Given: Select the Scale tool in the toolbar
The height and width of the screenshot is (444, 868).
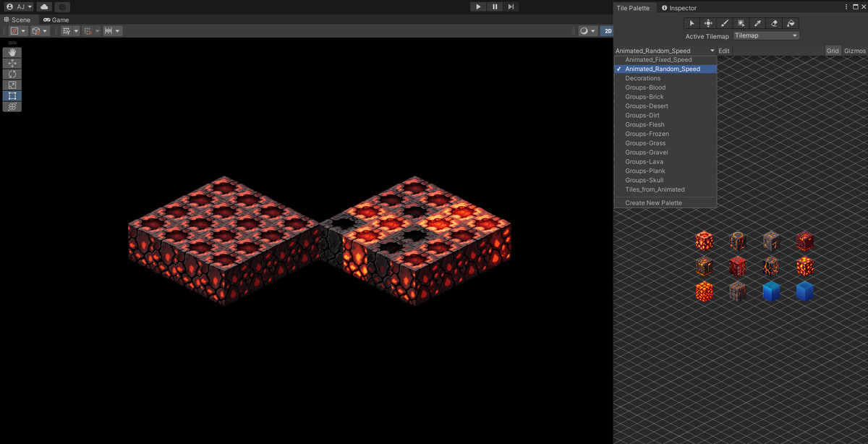Looking at the screenshot, I should [x=12, y=85].
